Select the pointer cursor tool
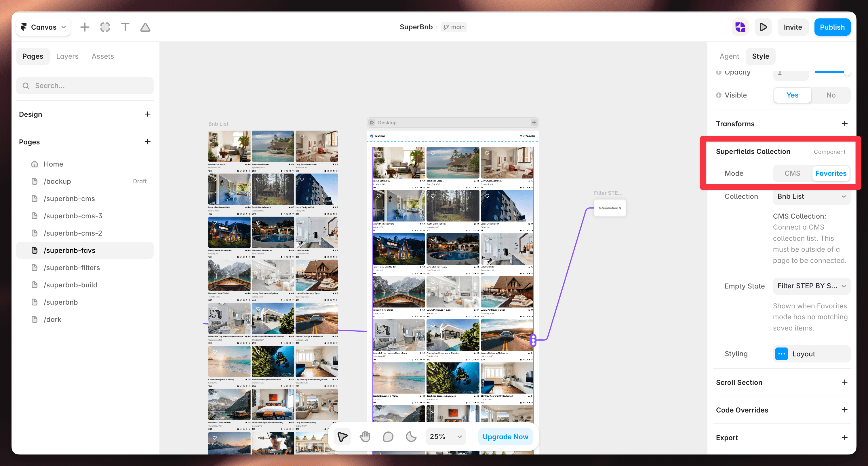Screen dimensions: 868x466 tap(342, 437)
